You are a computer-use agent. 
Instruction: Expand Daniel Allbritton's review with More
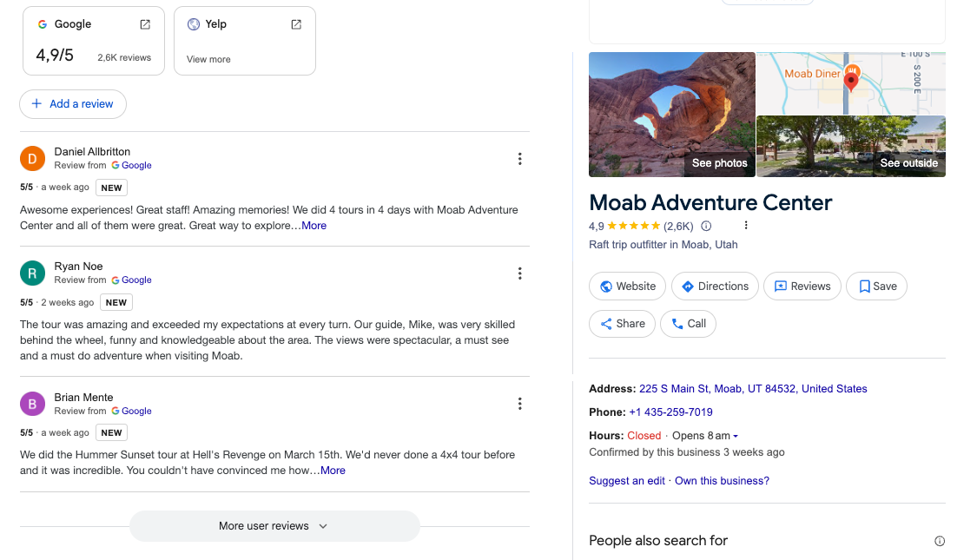coord(314,226)
